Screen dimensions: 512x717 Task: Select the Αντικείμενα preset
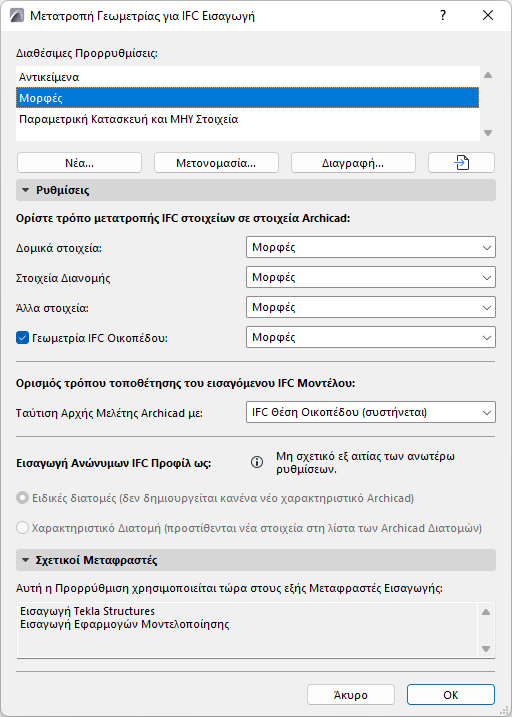tap(248, 77)
